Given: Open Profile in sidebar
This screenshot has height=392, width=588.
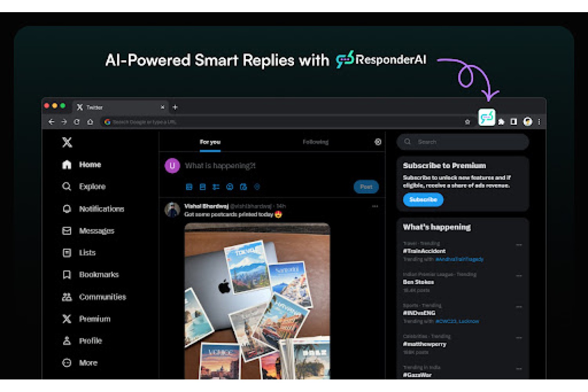Looking at the screenshot, I should click(82, 341).
